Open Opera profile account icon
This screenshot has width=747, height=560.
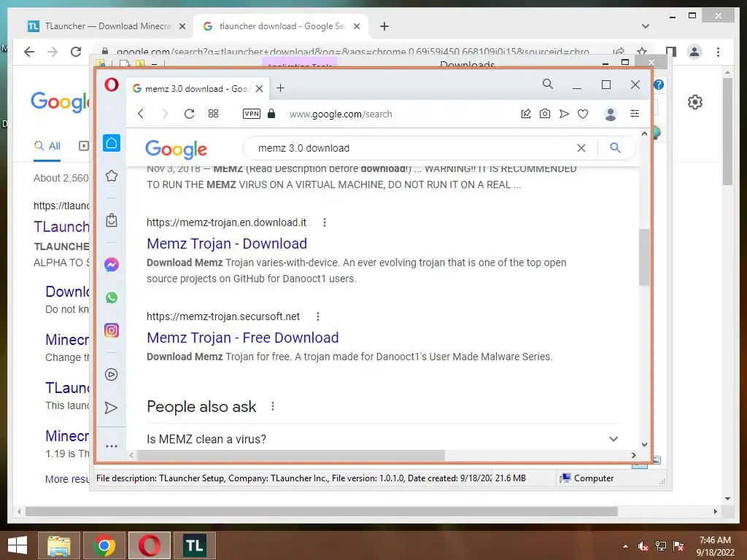click(611, 114)
